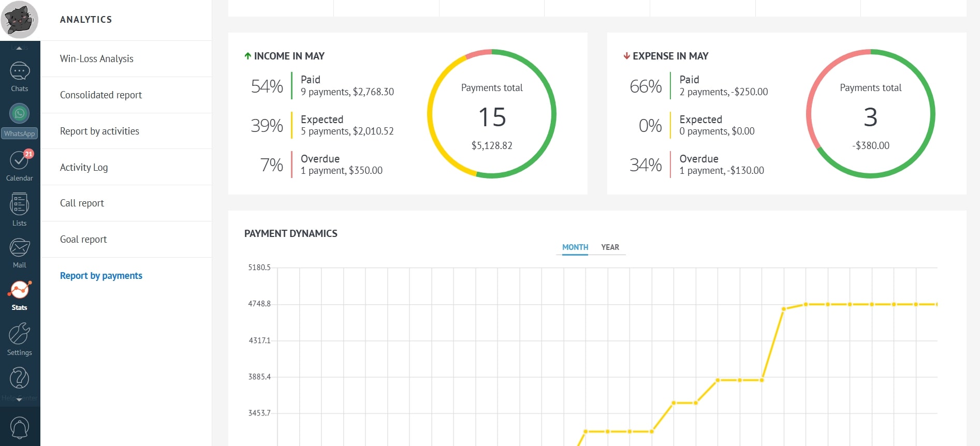Go to Activity Log
Screen dimensions: 980x446
(84, 167)
